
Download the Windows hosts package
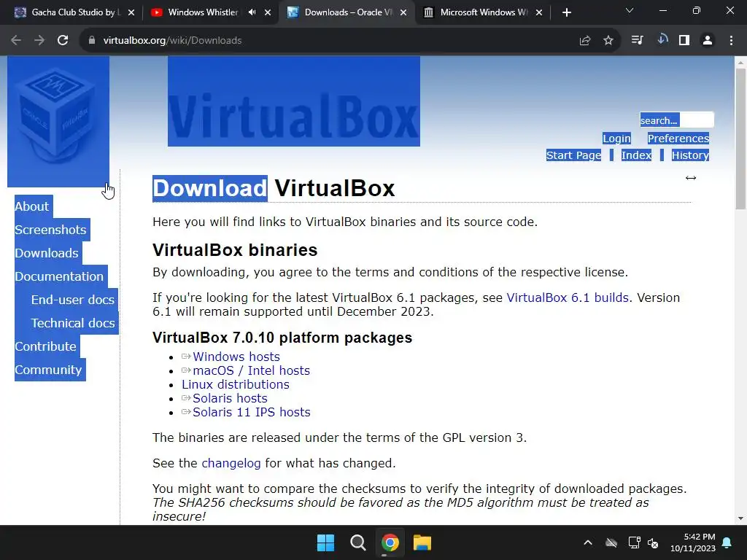pos(236,356)
